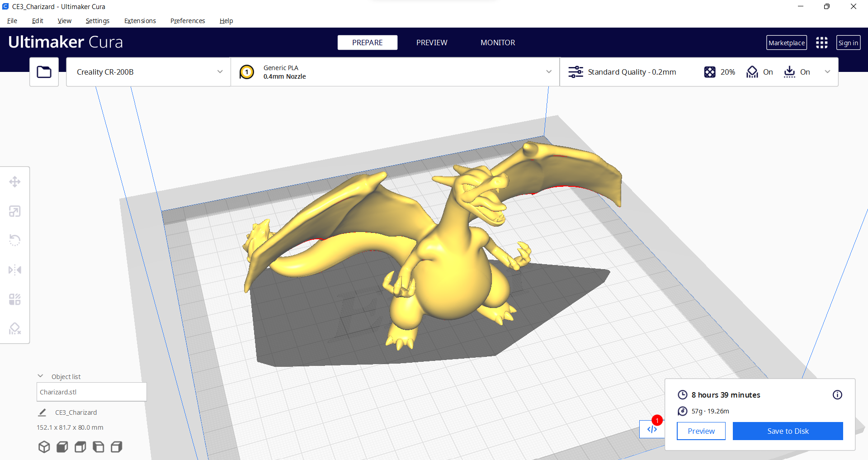Select the Mirror tool in sidebar

pyautogui.click(x=15, y=270)
